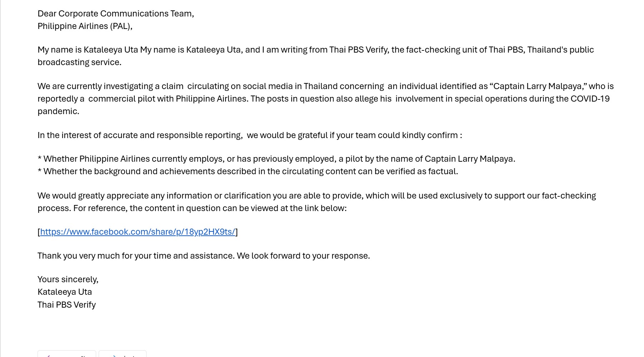Click the Forward button with blue arrow
This screenshot has height=357, width=644.
coord(123,354)
